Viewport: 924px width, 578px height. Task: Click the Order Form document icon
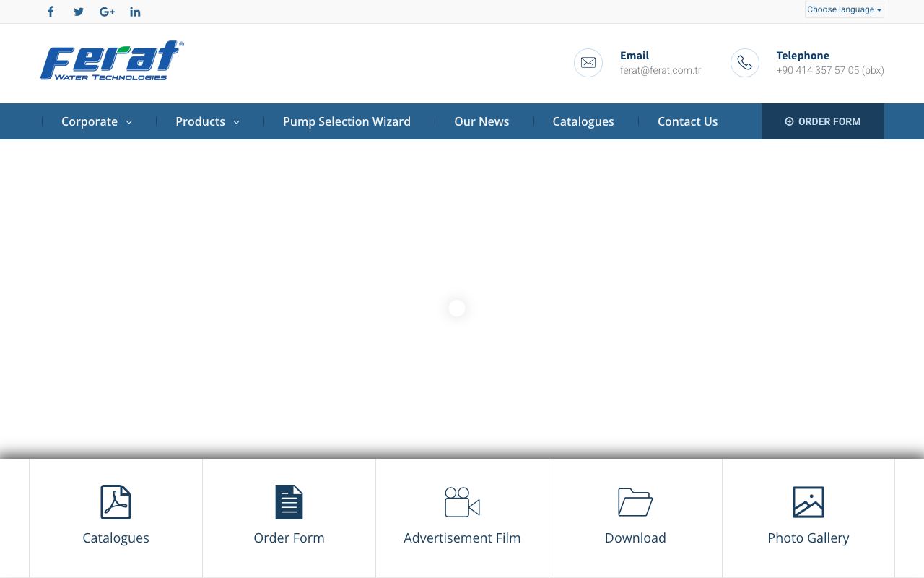[x=289, y=502]
